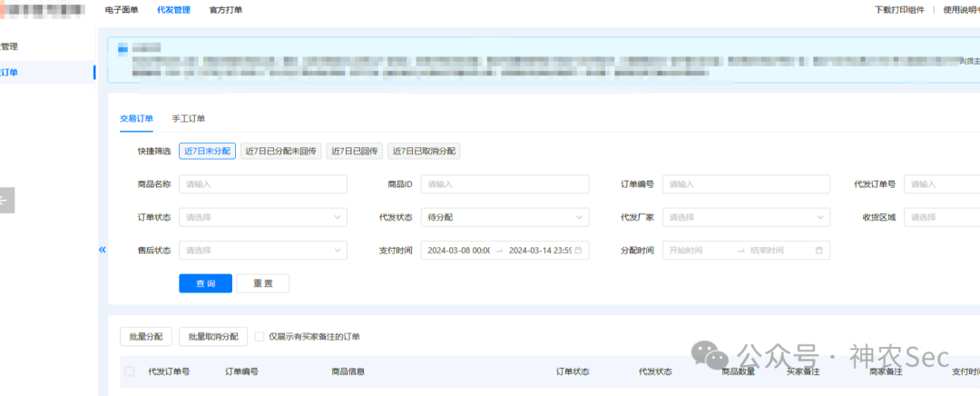980x396 pixels.
Task: Open 官方打单 top menu
Action: coord(226,10)
